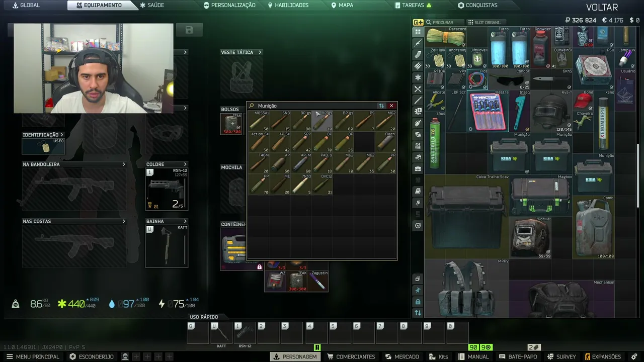Open the Personalização tab
Viewport: 644px width, 362px height.
[x=229, y=5]
